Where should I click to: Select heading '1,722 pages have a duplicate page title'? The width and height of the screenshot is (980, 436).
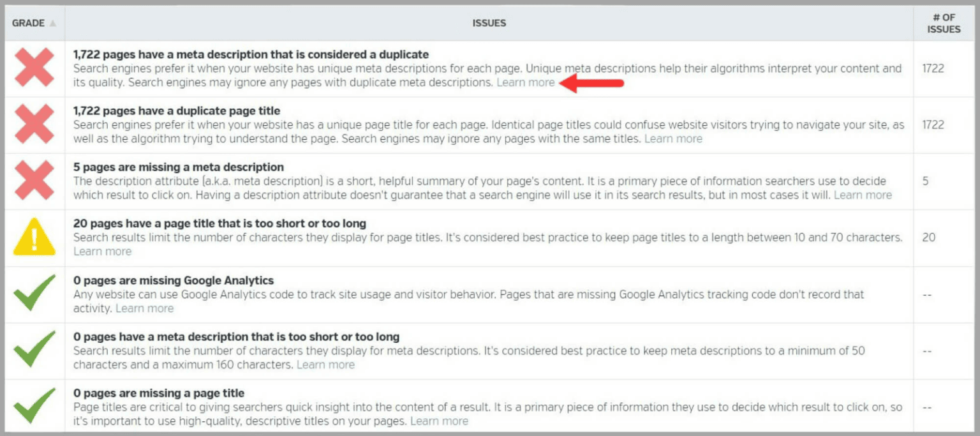(177, 111)
